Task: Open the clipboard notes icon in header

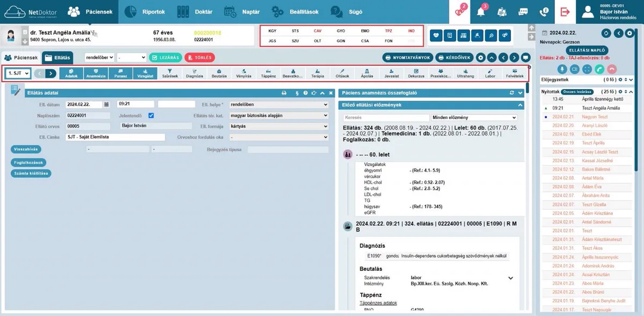Action: 502,11
